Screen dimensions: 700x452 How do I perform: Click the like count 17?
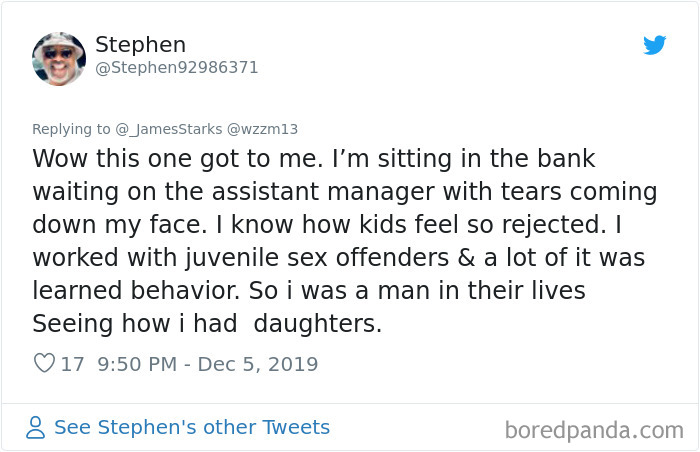(x=72, y=364)
